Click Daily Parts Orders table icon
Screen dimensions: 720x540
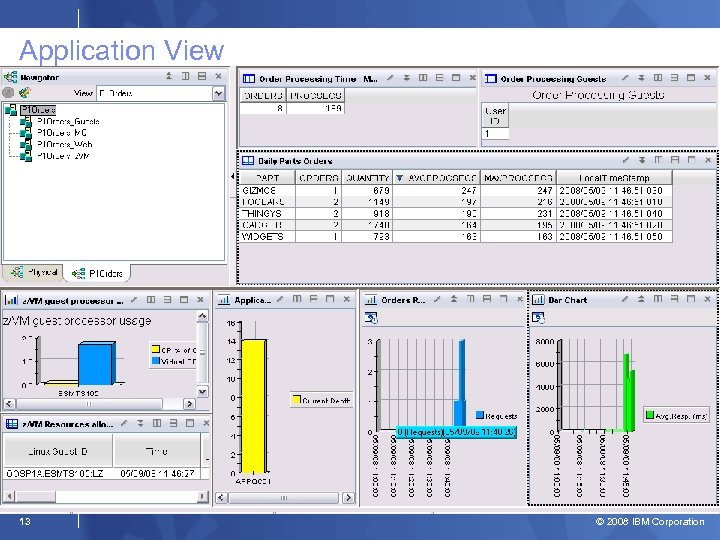click(248, 161)
